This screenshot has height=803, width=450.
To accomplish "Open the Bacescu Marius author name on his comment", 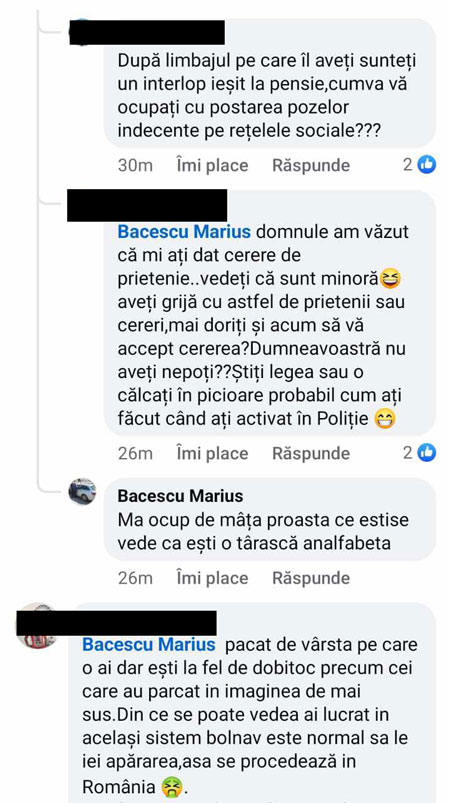I will [x=180, y=496].
